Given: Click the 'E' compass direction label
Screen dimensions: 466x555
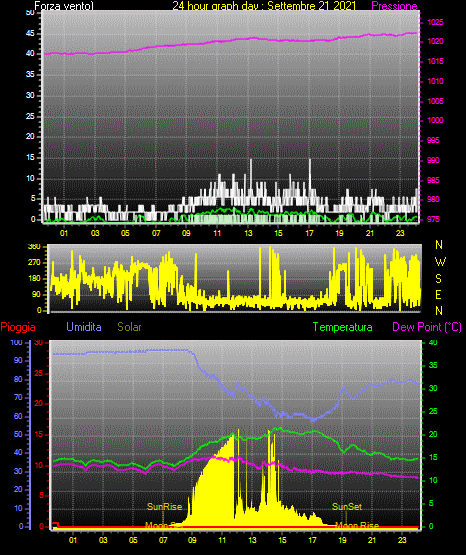Looking at the screenshot, I should point(438,295).
